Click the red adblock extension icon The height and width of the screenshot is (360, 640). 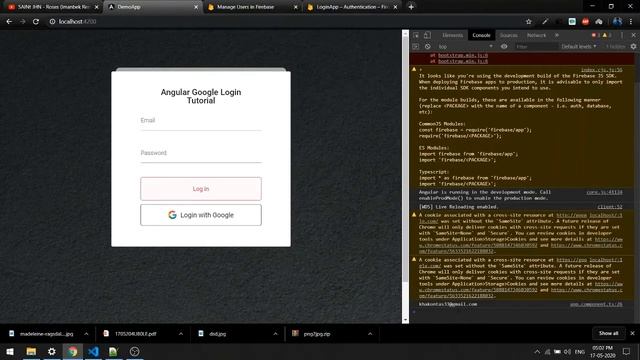pyautogui.click(x=585, y=22)
